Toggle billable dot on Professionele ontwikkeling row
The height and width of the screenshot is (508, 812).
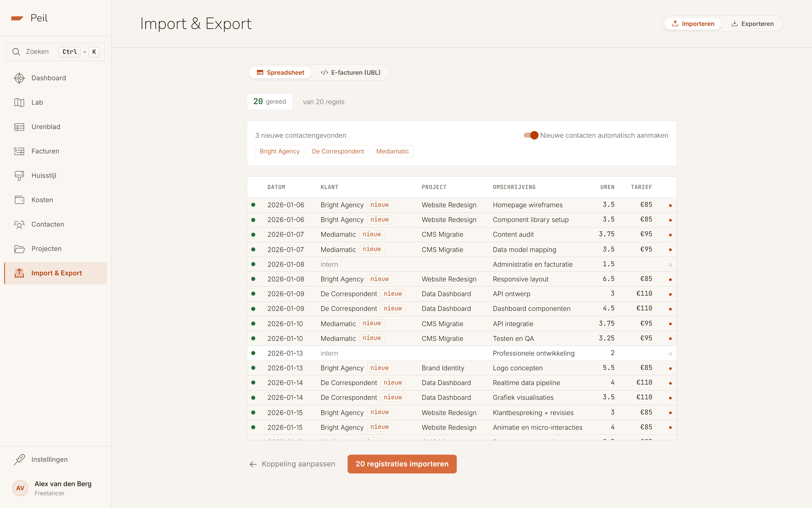[x=670, y=354]
